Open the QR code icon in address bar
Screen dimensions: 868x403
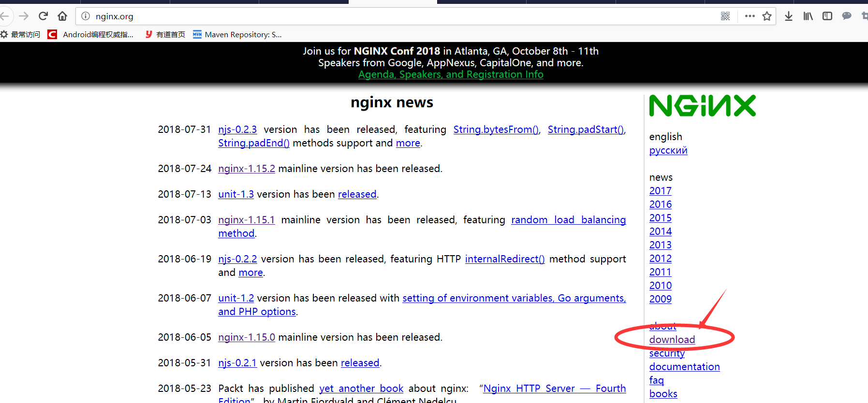coord(725,16)
